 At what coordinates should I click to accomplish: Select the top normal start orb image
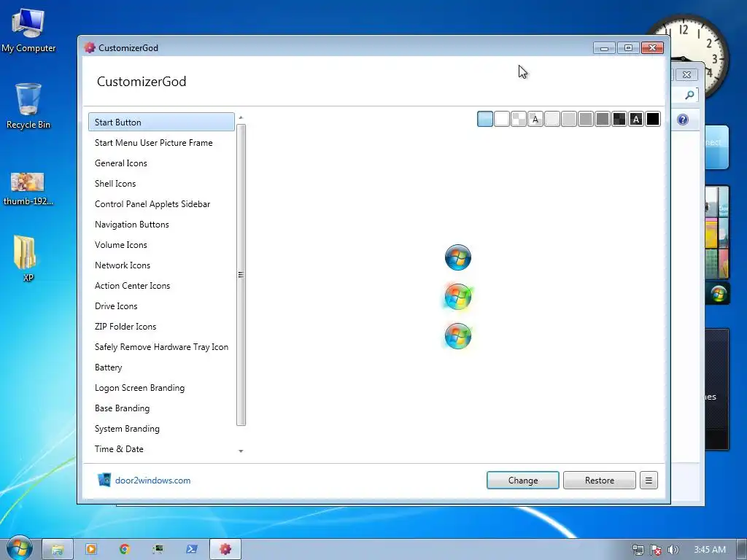coord(458,257)
